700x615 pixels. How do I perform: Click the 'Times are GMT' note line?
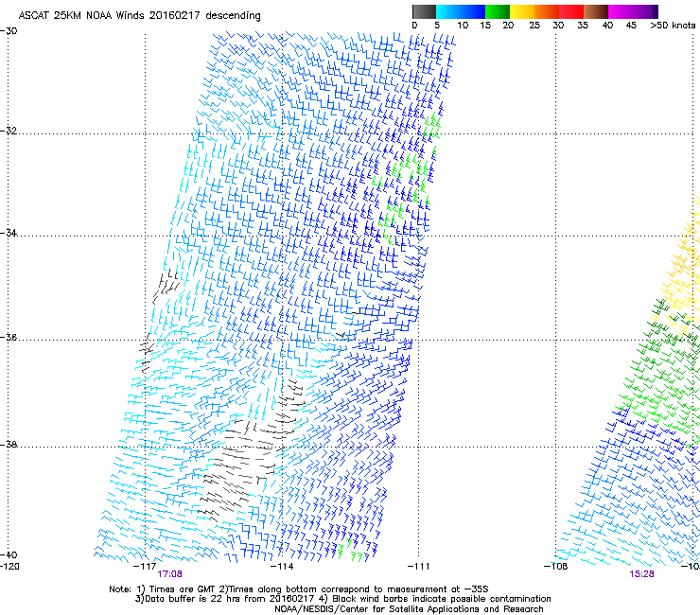(299, 589)
